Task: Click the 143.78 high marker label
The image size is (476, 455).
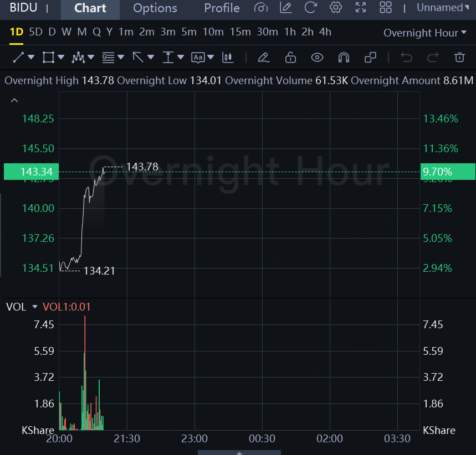Action: click(x=142, y=167)
